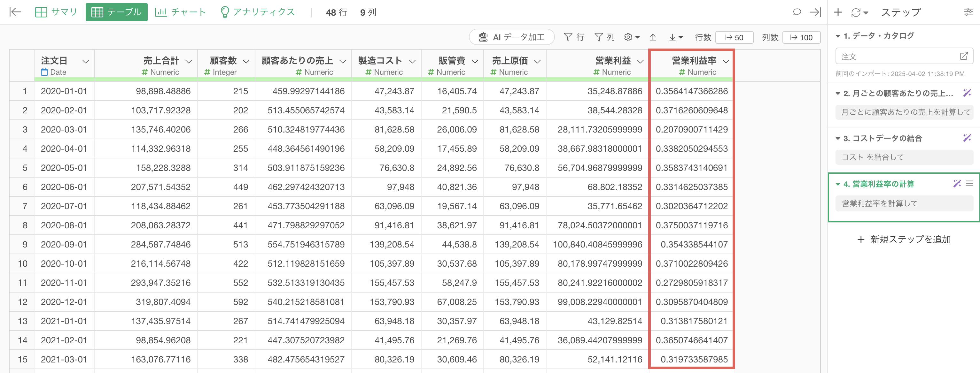Open the チャート tab
The image size is (980, 373).
(180, 12)
